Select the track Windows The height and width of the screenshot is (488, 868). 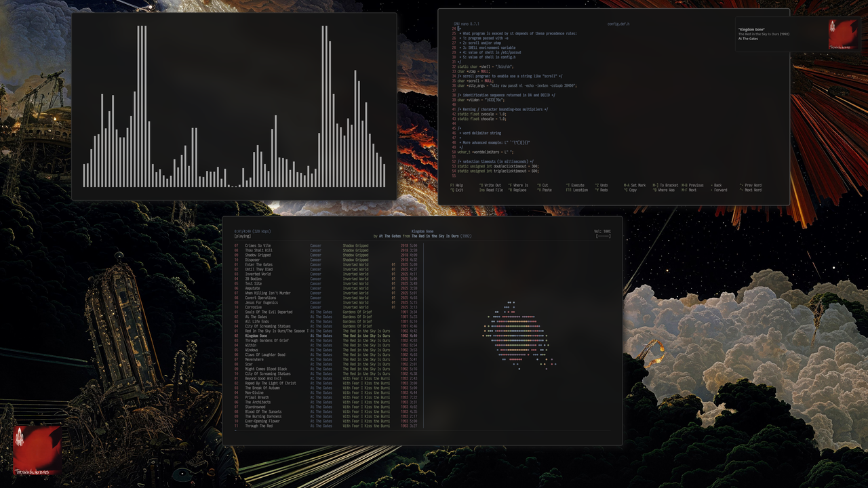325,350
